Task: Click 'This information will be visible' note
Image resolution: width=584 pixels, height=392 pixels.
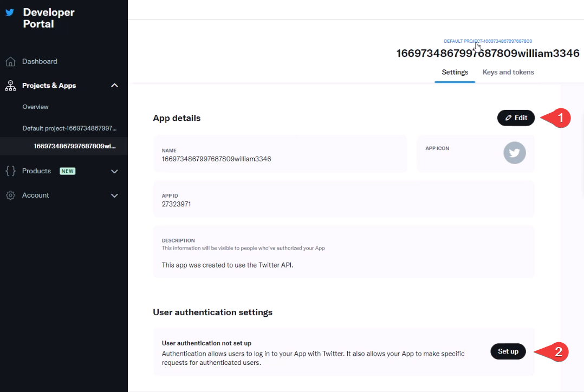Action: coord(243,248)
